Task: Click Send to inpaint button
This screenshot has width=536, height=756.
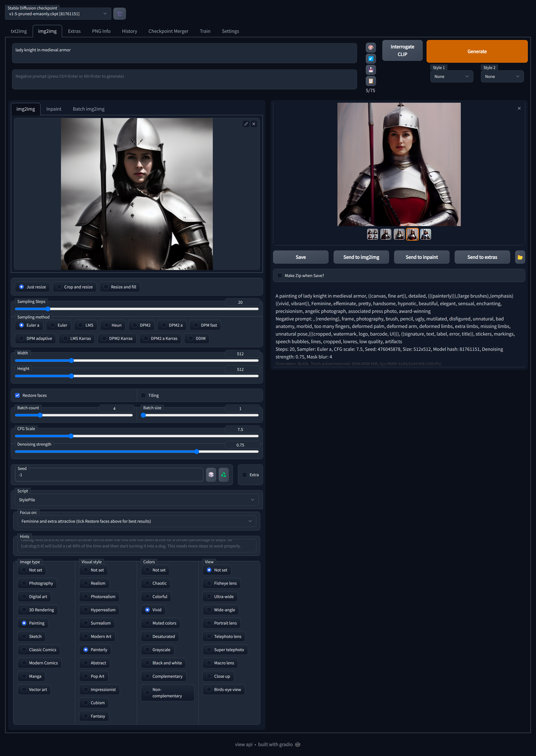Action: click(x=422, y=257)
